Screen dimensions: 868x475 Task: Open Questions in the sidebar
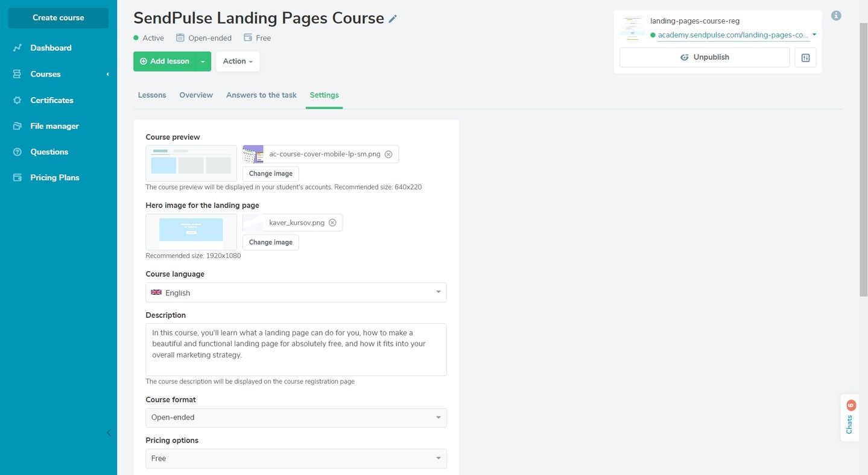click(49, 152)
